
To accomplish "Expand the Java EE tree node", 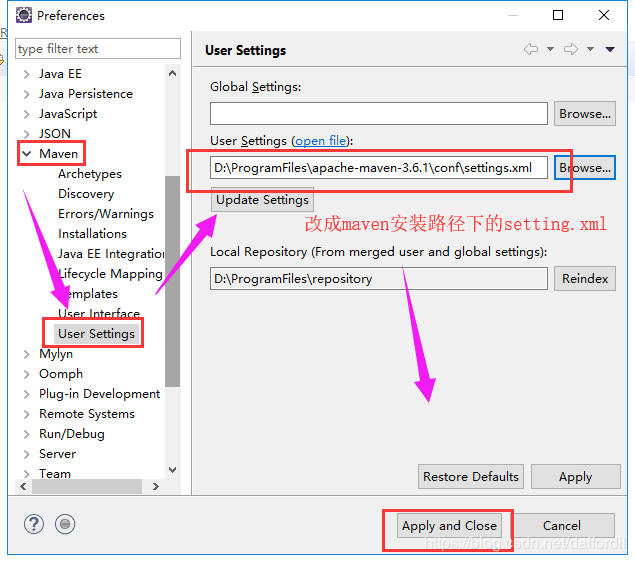I will tap(27, 74).
